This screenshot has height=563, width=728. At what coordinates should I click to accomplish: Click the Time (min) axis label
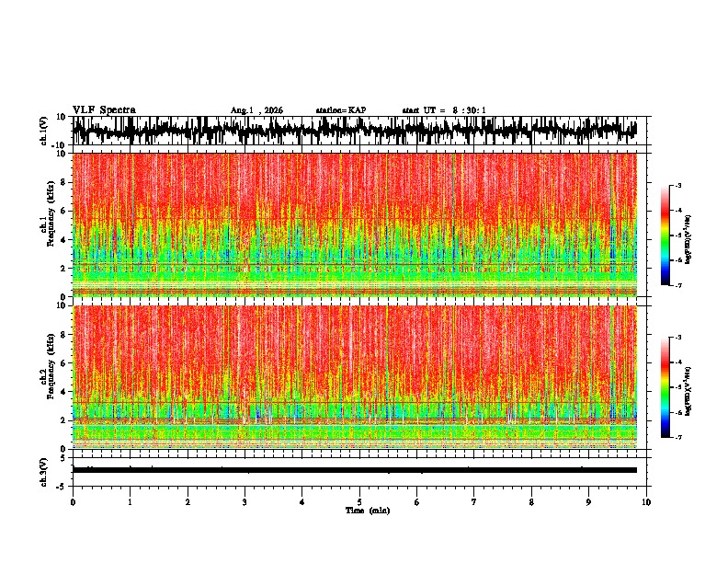(368, 511)
